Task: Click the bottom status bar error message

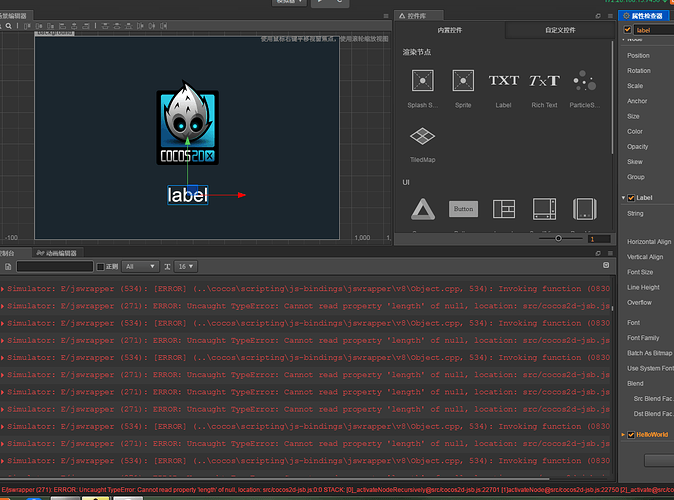Action: (337, 490)
